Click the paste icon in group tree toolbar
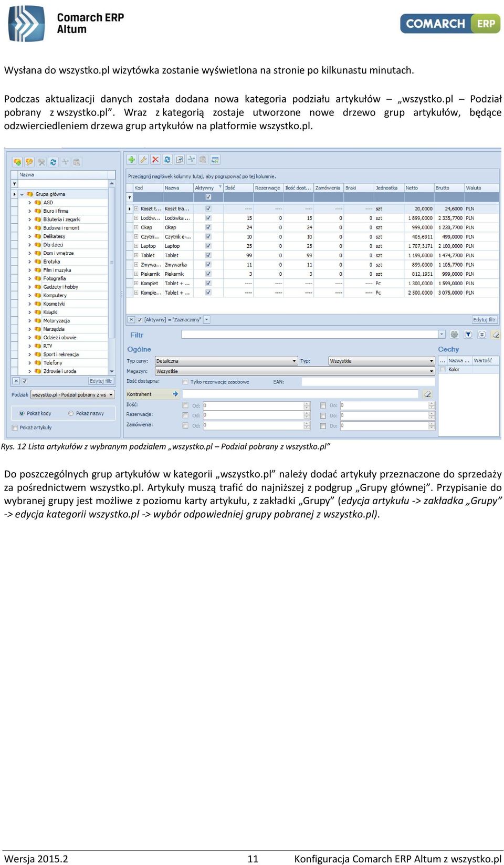 tap(77, 162)
